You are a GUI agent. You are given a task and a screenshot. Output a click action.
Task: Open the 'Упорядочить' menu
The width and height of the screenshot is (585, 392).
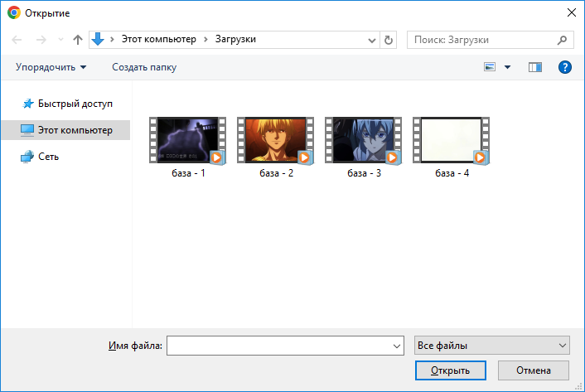(x=51, y=67)
